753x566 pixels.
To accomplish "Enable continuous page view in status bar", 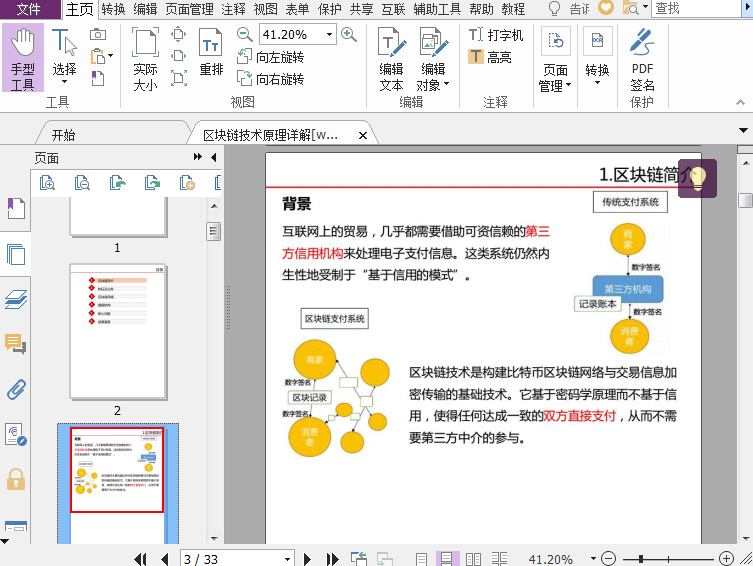I will pos(447,558).
